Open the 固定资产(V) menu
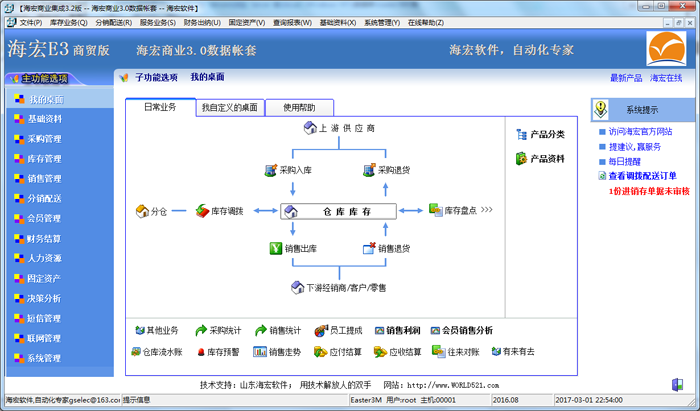Image resolution: width=700 pixels, height=411 pixels. coord(247,22)
